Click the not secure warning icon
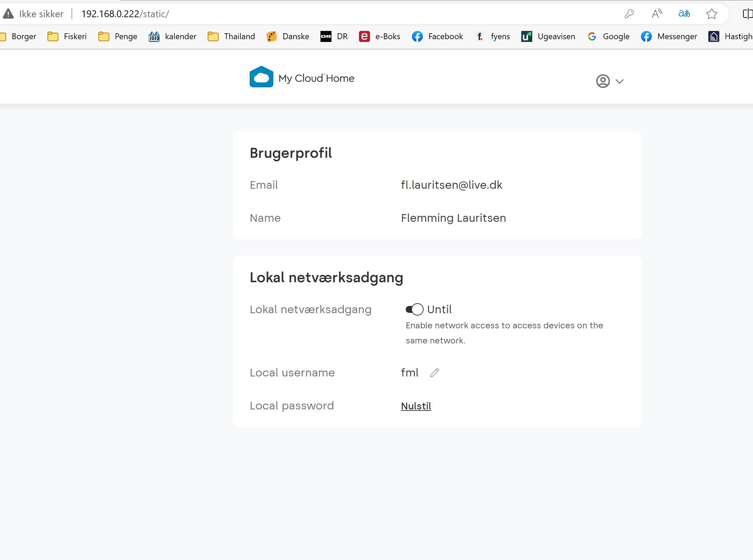The height and width of the screenshot is (560, 753). (x=8, y=14)
